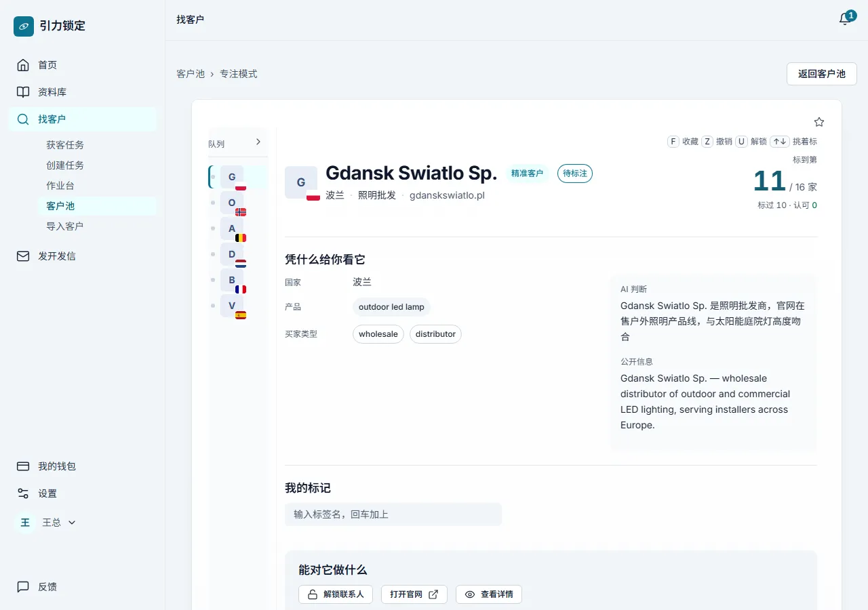Open 我的钱包 in the sidebar
868x610 pixels.
coord(83,466)
